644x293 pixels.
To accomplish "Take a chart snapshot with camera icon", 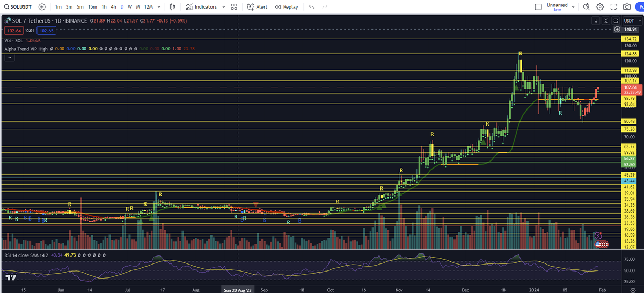I will (x=626, y=7).
